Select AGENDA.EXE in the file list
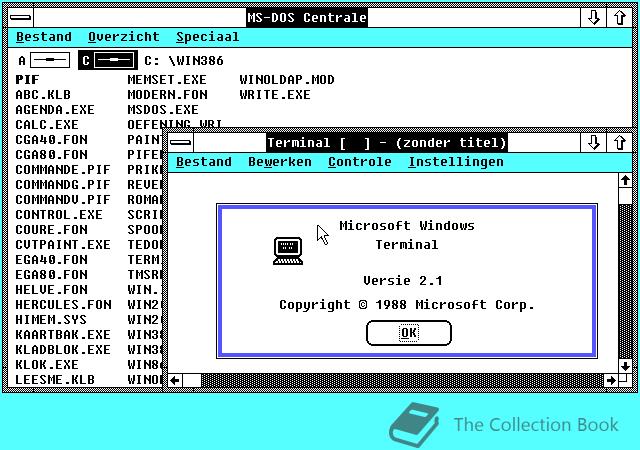The height and width of the screenshot is (450, 640). pyautogui.click(x=55, y=110)
